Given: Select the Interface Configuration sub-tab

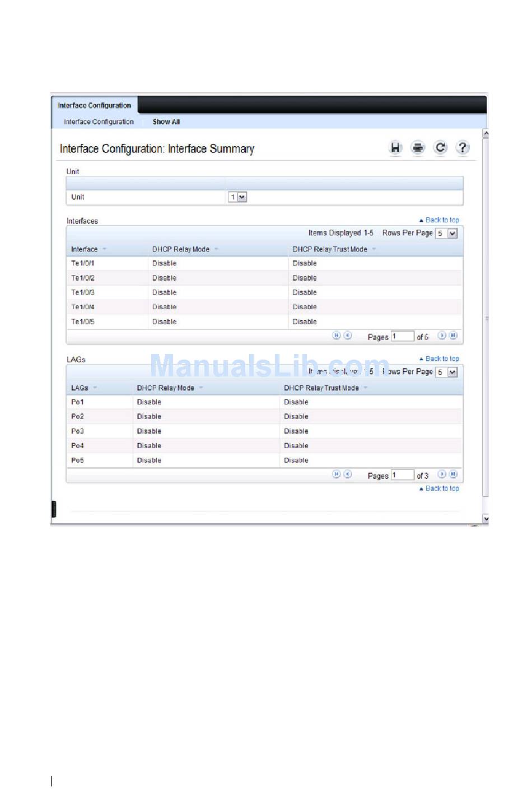Looking at the screenshot, I should 99,122.
